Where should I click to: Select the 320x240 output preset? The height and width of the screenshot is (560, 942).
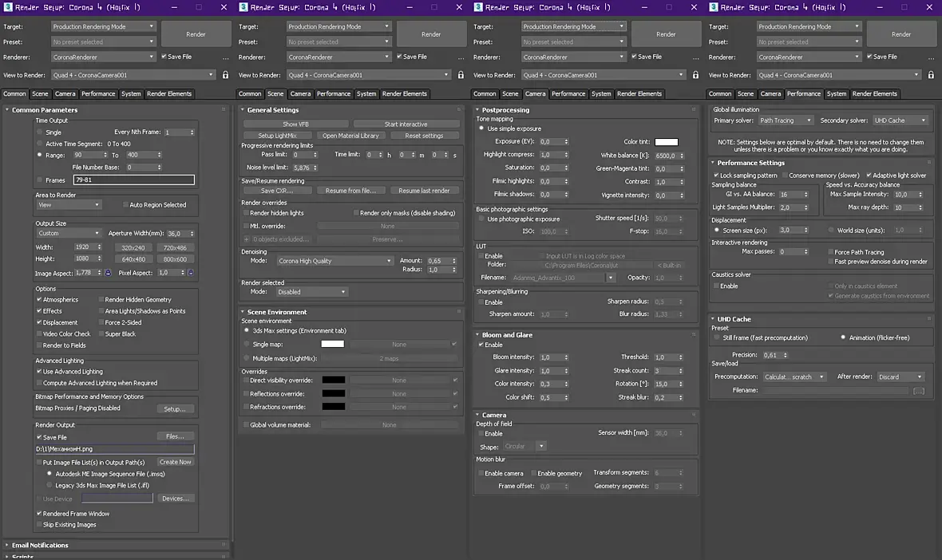click(x=133, y=248)
